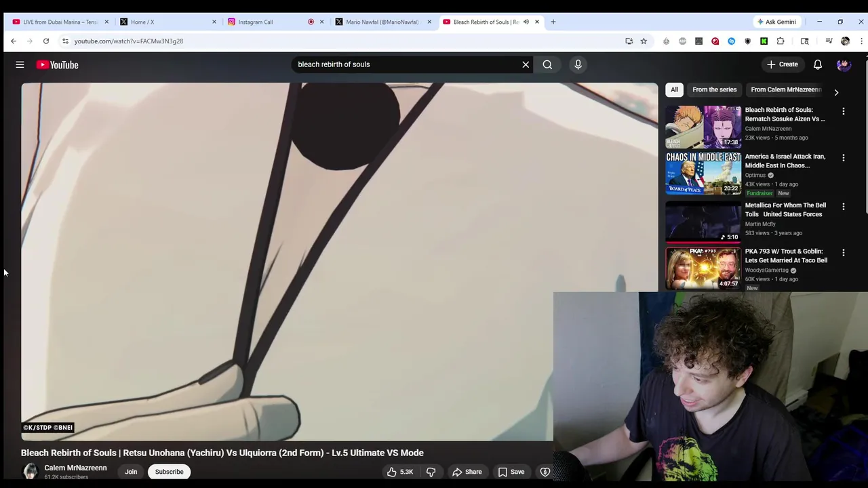Start voice search with the microphone icon
This screenshot has height=488, width=868.
click(578, 64)
